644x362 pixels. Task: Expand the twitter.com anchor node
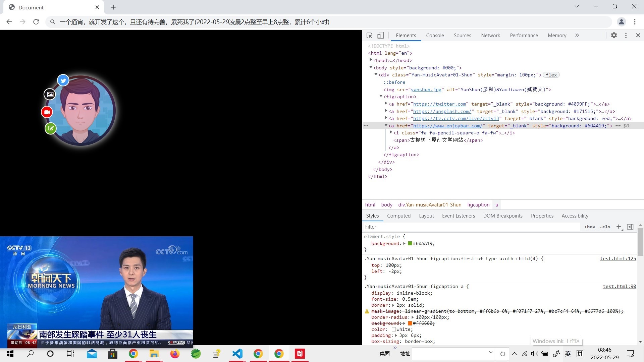coord(386,104)
